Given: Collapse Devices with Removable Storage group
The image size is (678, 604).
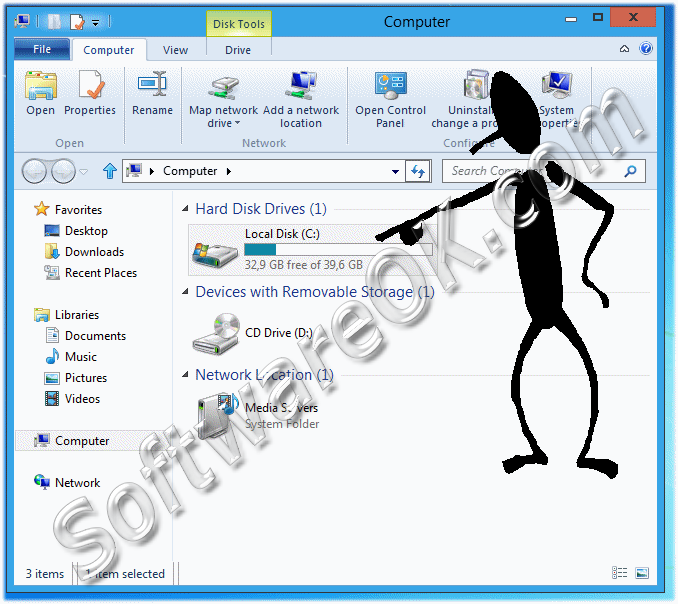Looking at the screenshot, I should pyautogui.click(x=185, y=292).
